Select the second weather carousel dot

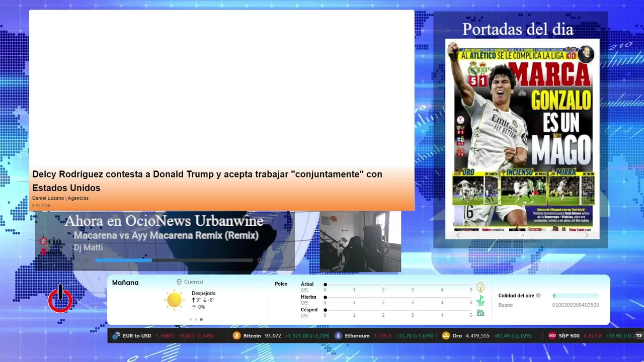[196, 319]
